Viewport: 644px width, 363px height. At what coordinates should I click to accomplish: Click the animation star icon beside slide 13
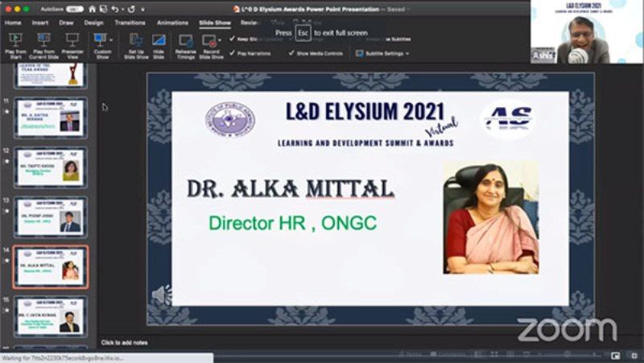[x=6, y=211]
